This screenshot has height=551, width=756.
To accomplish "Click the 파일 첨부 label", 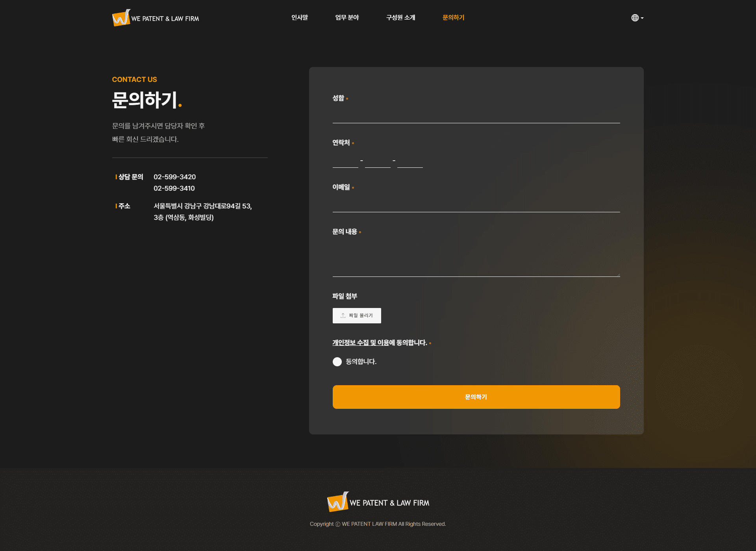I will pos(345,296).
